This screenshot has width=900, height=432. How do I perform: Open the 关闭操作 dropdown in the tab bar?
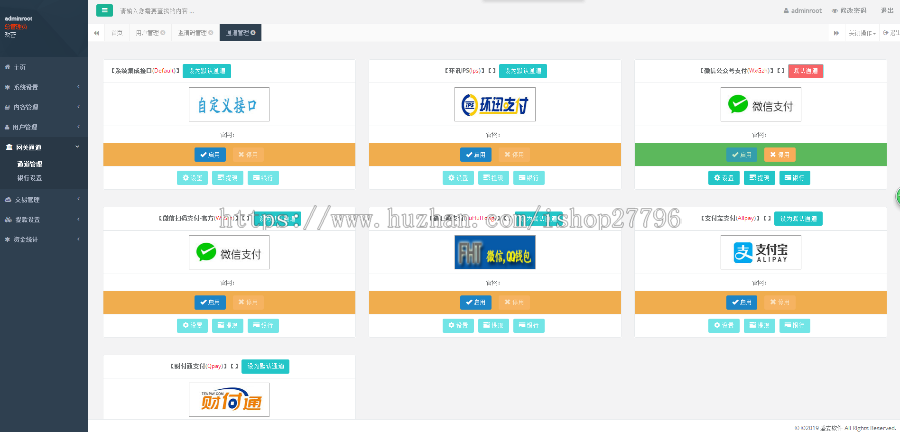coord(862,33)
